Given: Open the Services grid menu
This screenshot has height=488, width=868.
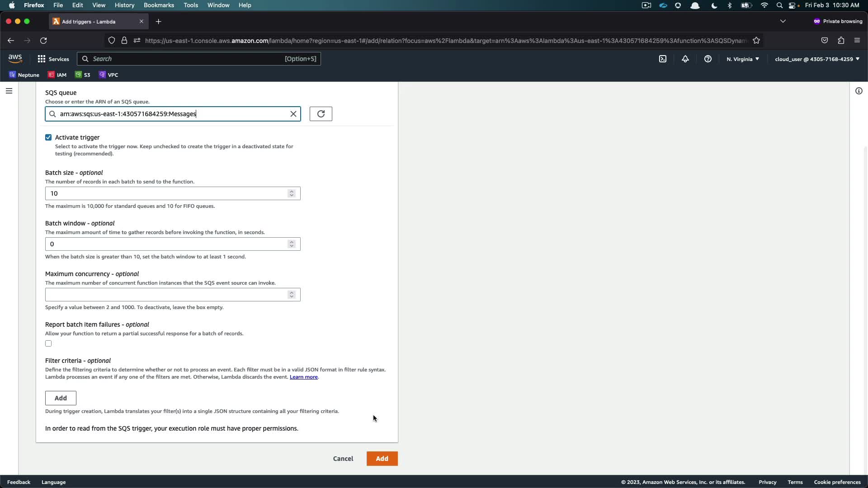Looking at the screenshot, I should (x=53, y=59).
